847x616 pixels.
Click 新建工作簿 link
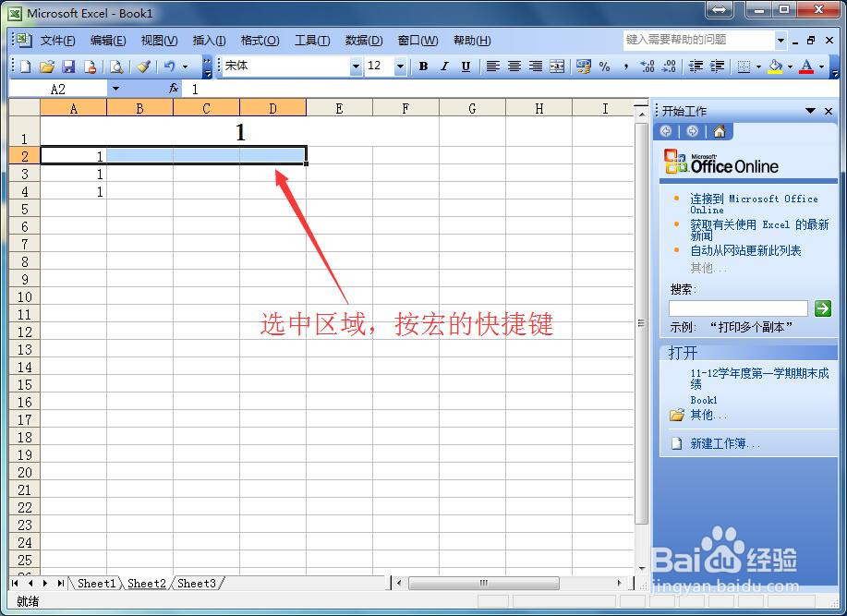[725, 444]
